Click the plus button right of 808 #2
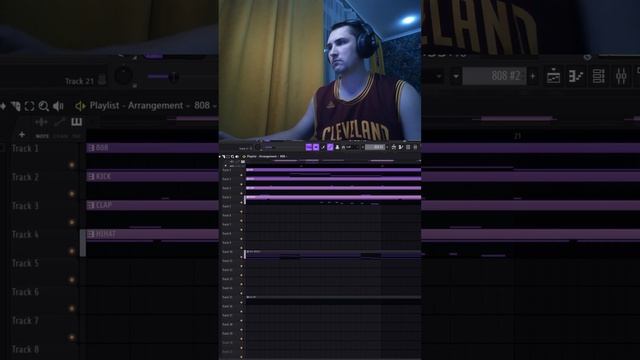This screenshot has height=360, width=640. [532, 76]
